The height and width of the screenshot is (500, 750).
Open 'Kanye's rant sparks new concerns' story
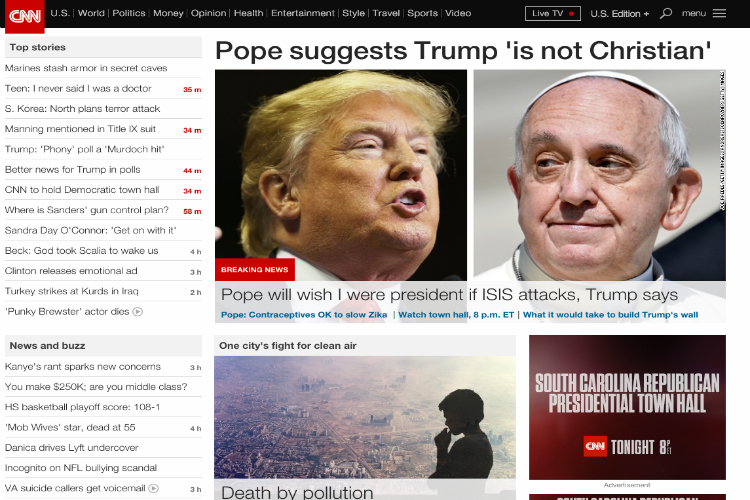[x=83, y=367]
